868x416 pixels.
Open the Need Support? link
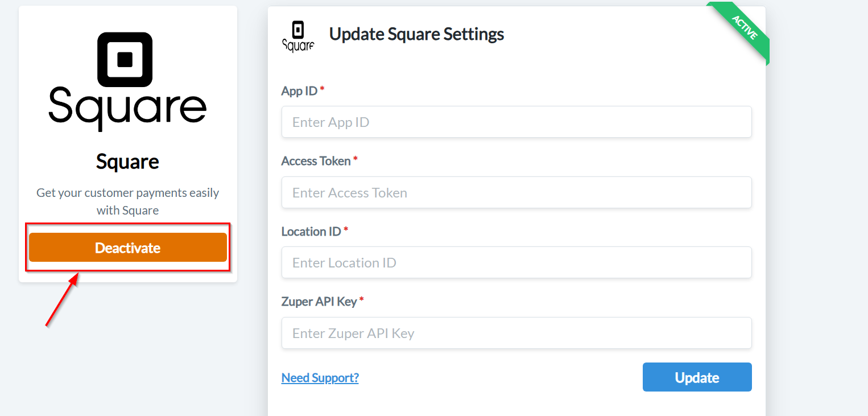click(320, 377)
